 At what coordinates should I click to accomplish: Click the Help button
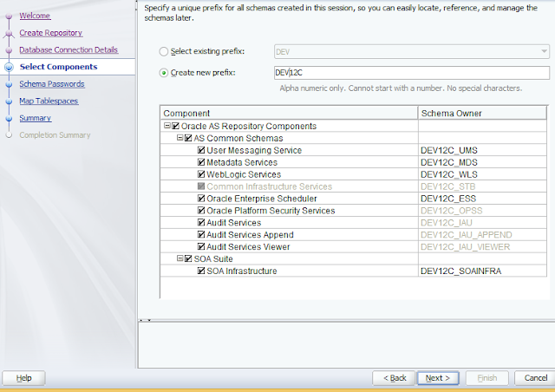tap(23, 378)
